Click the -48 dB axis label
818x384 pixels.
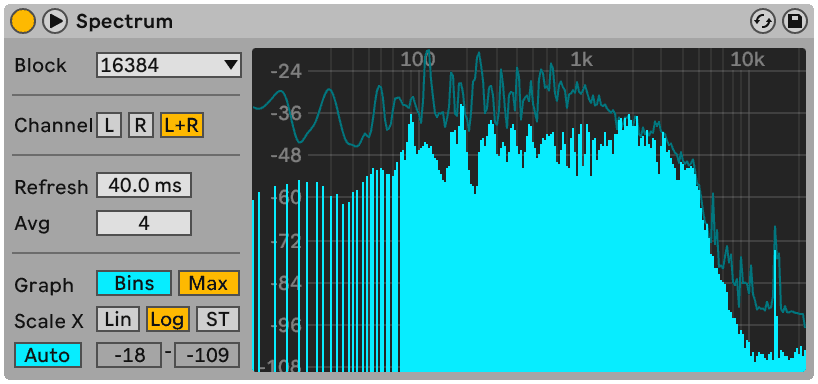pos(286,155)
